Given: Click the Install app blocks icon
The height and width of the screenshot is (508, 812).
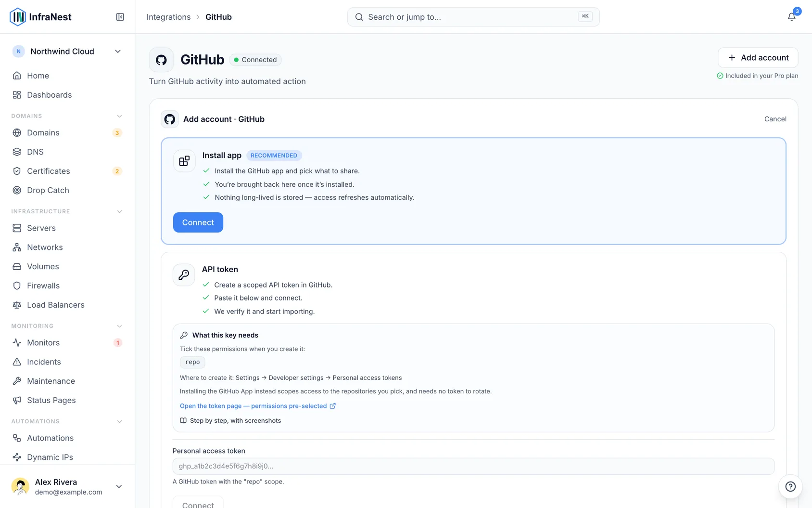Looking at the screenshot, I should point(184,161).
